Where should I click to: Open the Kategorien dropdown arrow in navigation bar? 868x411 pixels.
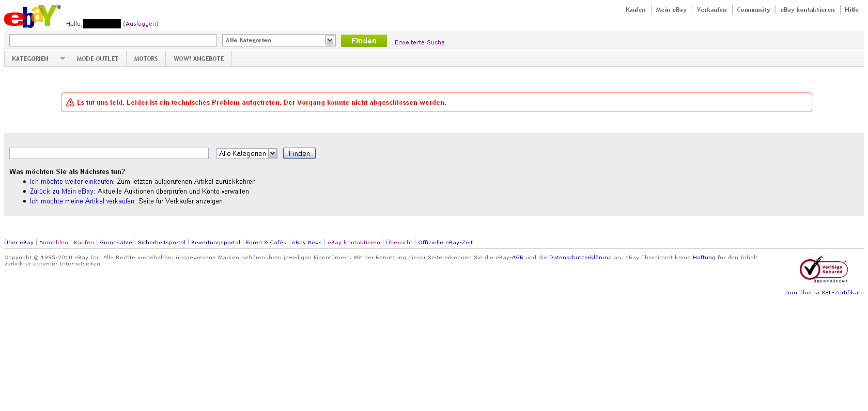coord(63,58)
